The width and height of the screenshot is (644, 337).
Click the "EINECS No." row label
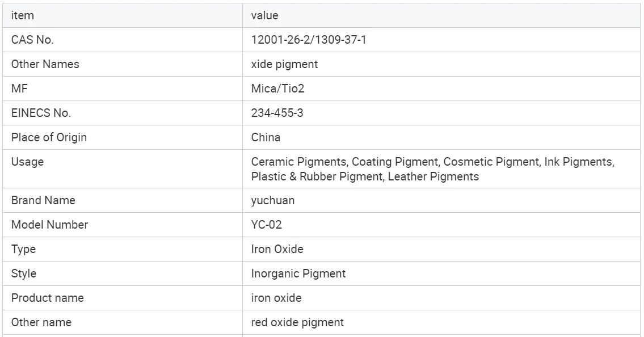(x=41, y=113)
